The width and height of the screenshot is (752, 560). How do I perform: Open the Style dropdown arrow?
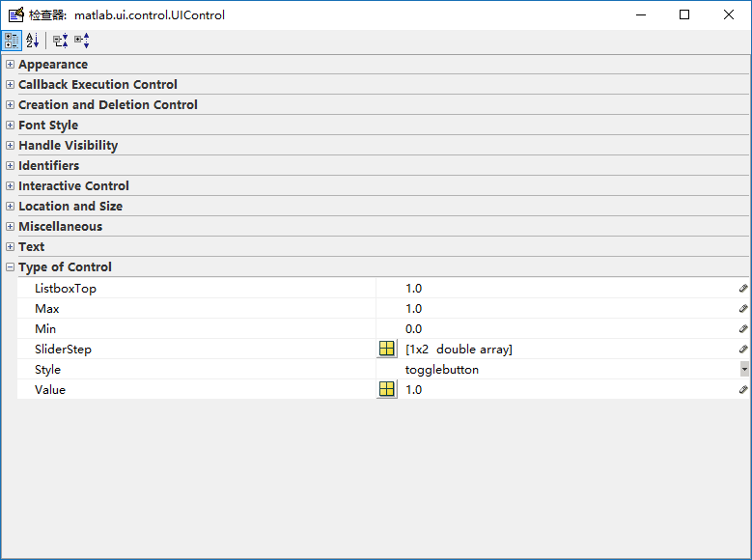tap(744, 369)
